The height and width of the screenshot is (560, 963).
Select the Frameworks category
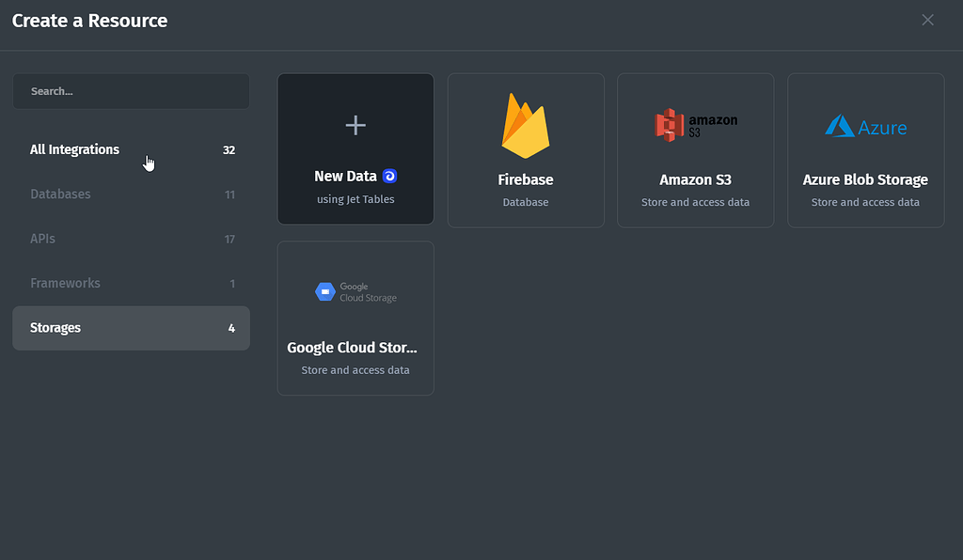click(65, 283)
